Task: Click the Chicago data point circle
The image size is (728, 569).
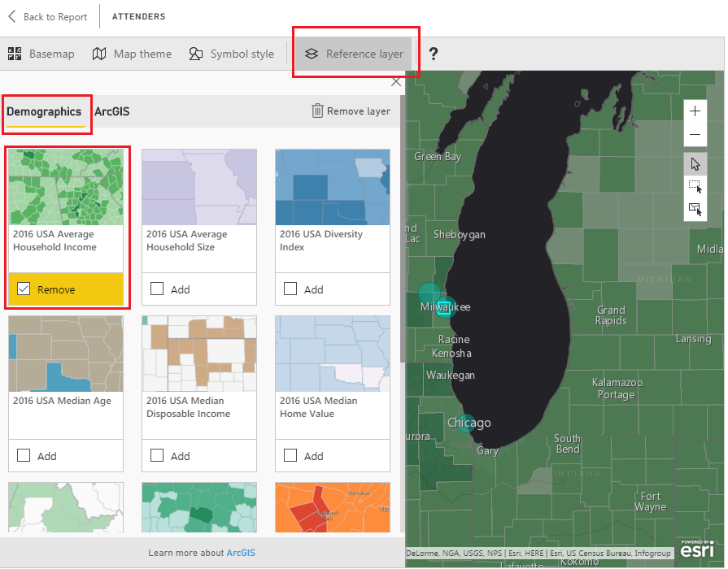Action: pyautogui.click(x=466, y=423)
